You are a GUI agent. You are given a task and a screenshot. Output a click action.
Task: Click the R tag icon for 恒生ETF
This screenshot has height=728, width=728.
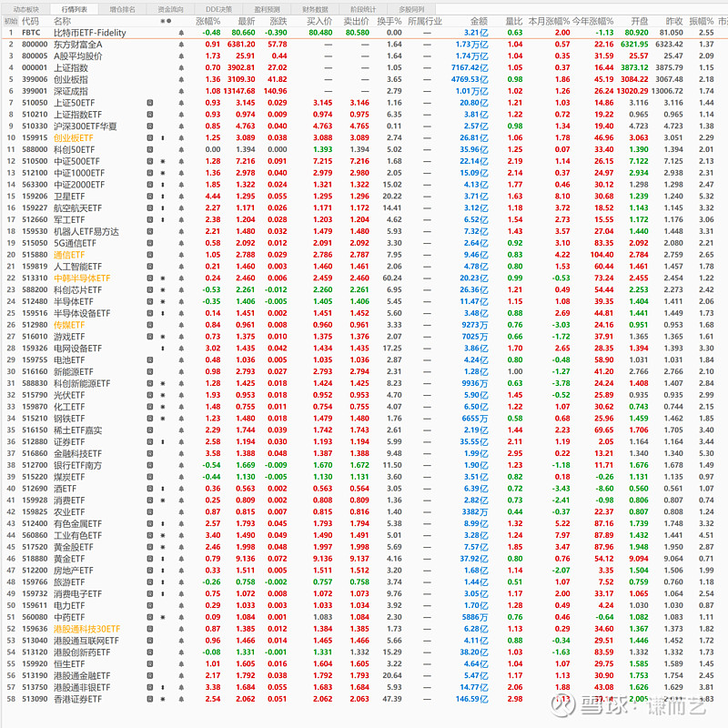[x=150, y=663]
